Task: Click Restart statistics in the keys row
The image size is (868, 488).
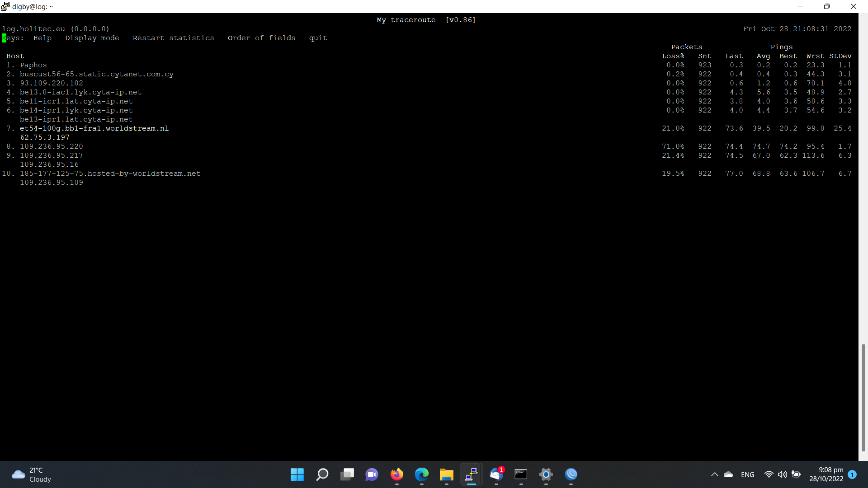Action: click(x=173, y=38)
